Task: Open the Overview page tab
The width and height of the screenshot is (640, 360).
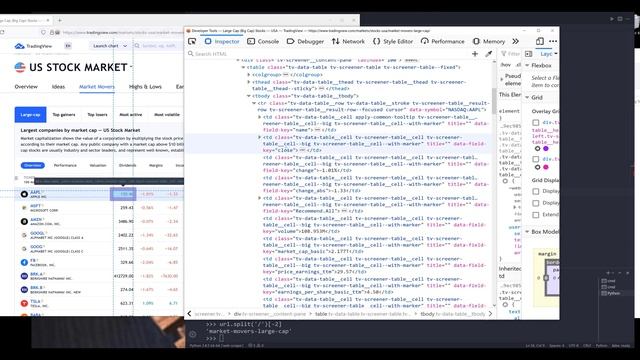Action: click(26, 87)
